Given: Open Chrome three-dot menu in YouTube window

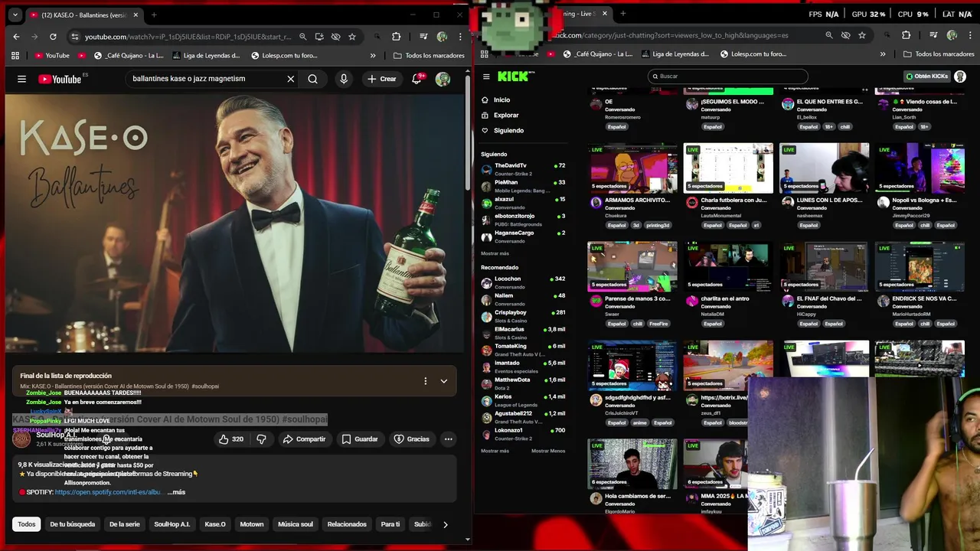Looking at the screenshot, I should click(460, 37).
